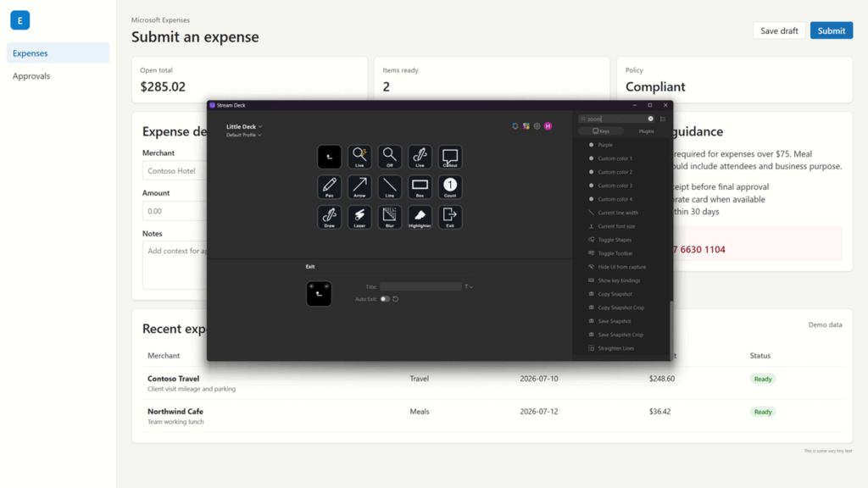
Task: Select the Arrow key
Action: point(359,187)
